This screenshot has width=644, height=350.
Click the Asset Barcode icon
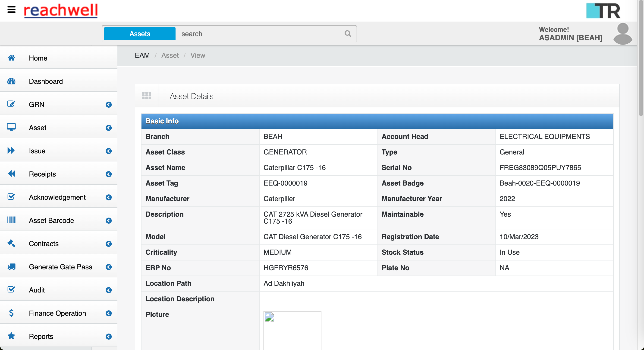point(12,219)
